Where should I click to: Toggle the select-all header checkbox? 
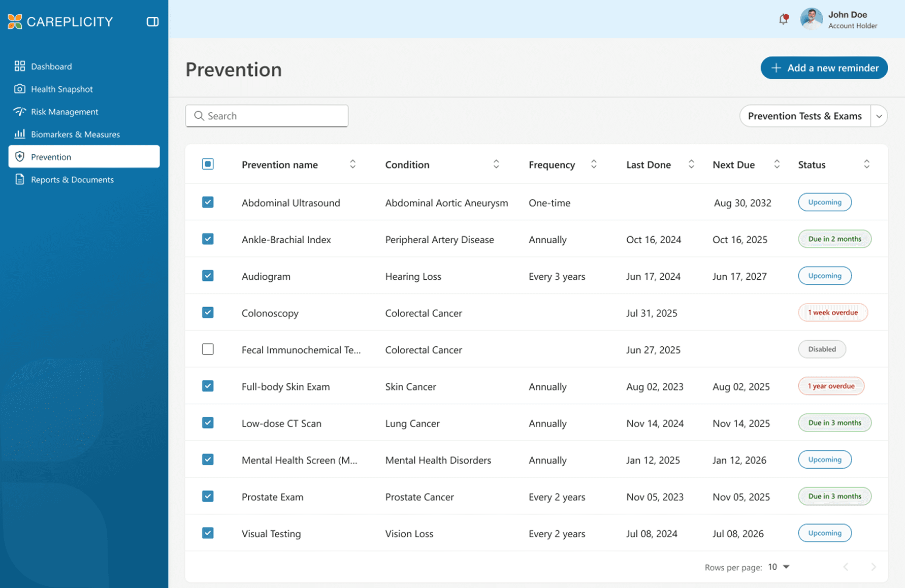click(x=208, y=164)
